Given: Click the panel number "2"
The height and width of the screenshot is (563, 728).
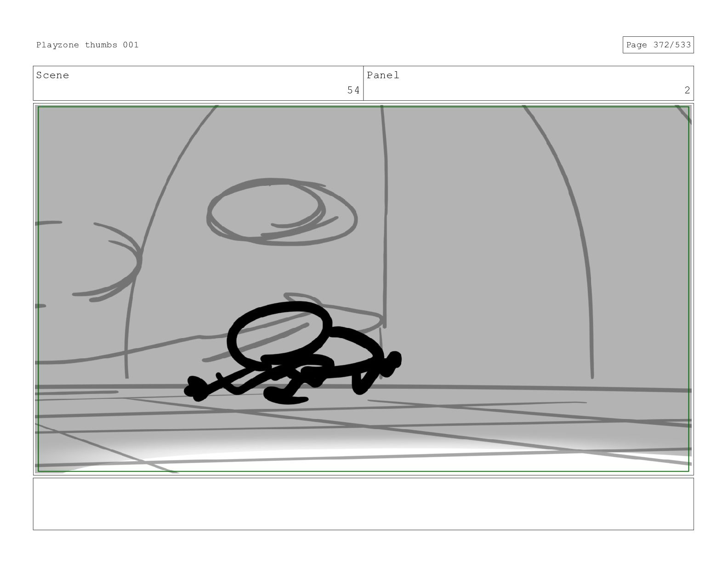Looking at the screenshot, I should tap(687, 90).
